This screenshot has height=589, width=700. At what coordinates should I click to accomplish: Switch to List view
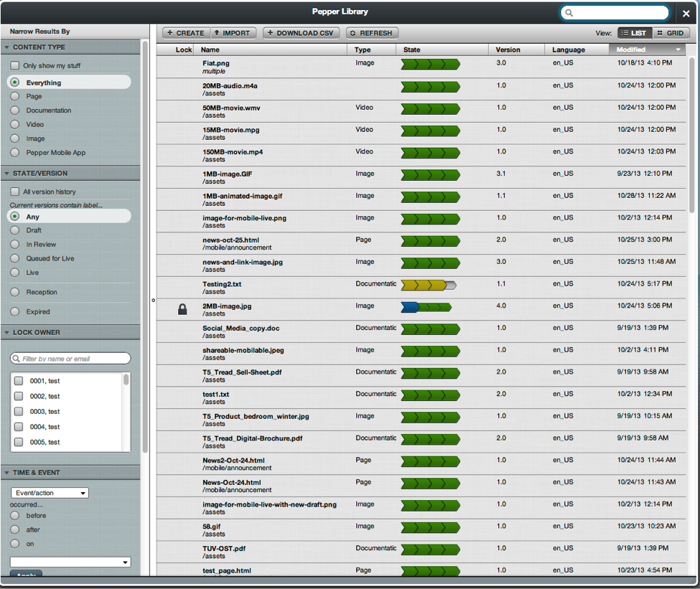633,33
